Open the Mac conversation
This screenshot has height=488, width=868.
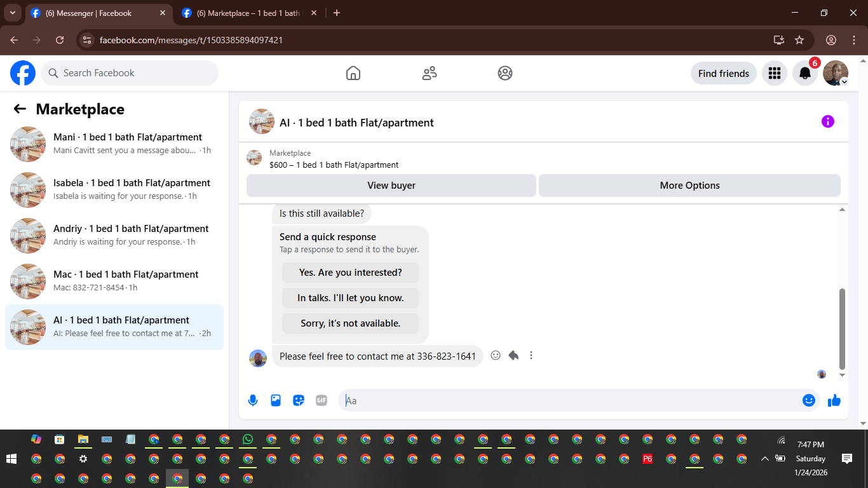114,281
